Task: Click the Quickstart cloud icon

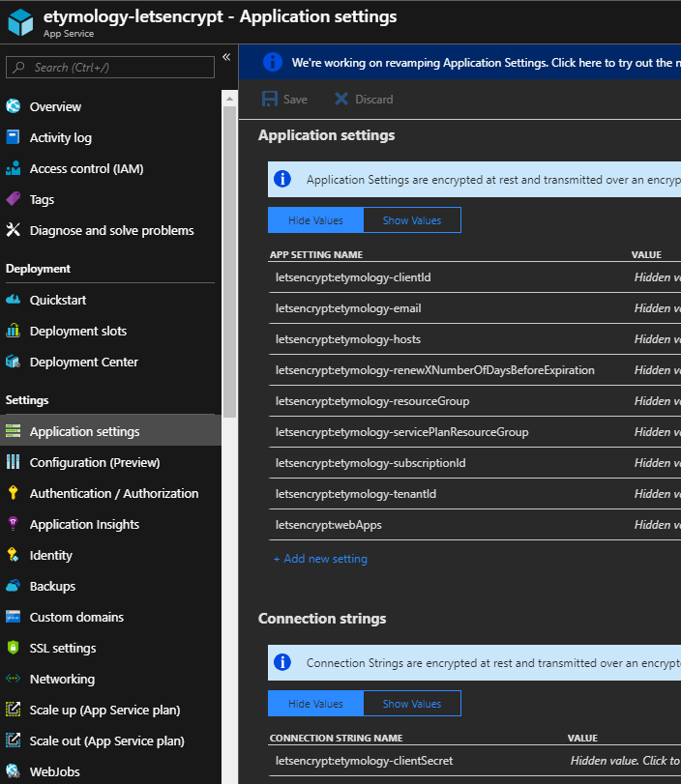Action: click(x=13, y=300)
